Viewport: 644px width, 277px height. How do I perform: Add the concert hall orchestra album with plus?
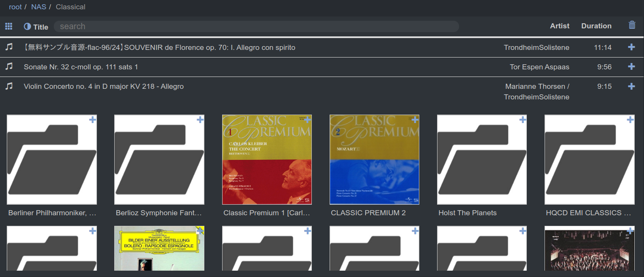point(630,231)
